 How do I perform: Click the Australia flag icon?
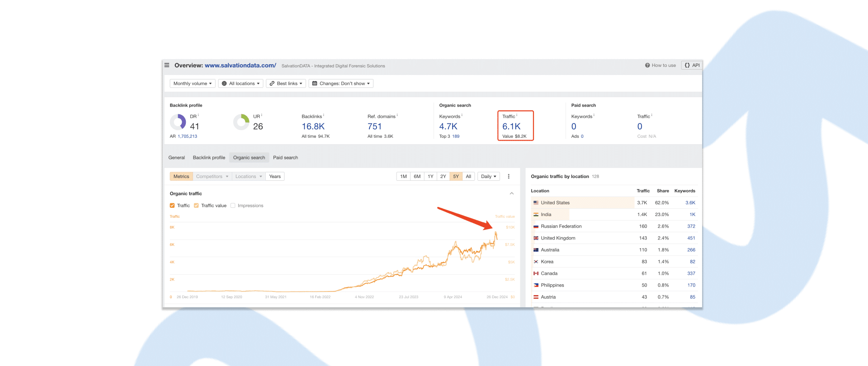coord(536,250)
